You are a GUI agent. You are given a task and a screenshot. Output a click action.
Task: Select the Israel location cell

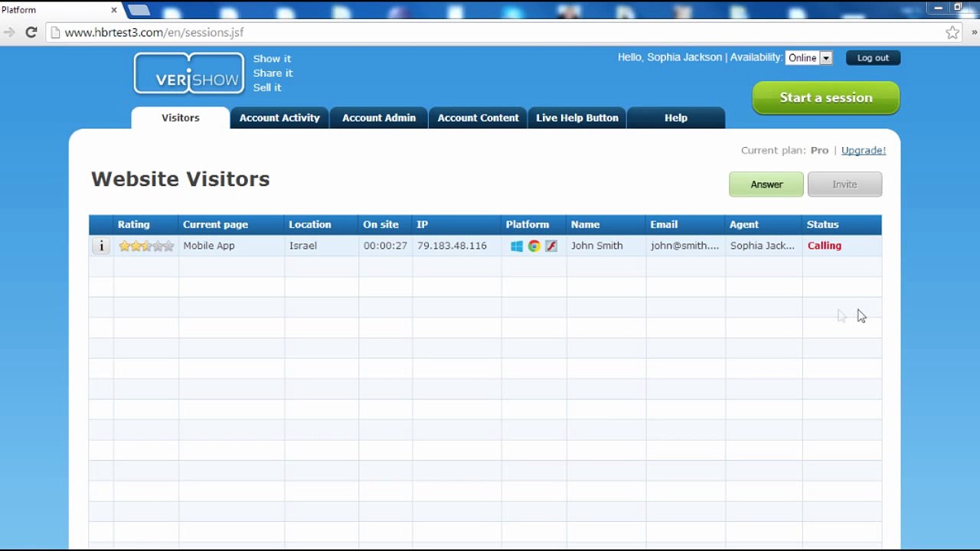322,246
